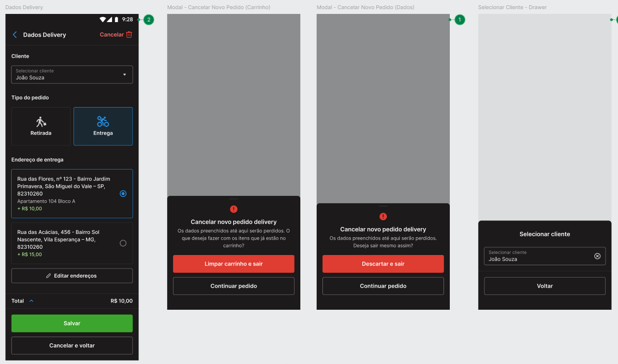The height and width of the screenshot is (364, 618).
Task: Click the 'R$ 10,00' total value
Action: (122, 301)
